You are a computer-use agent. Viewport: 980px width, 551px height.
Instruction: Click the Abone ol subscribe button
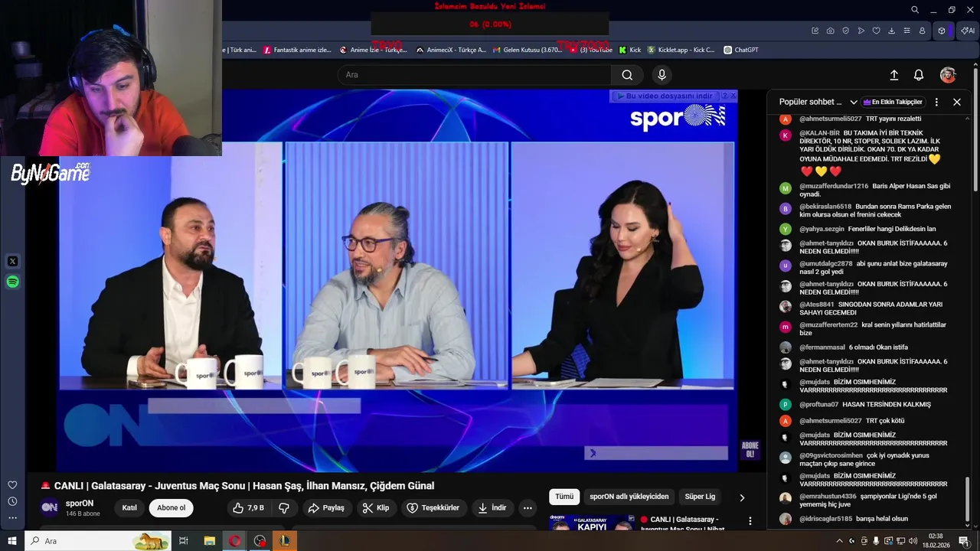click(x=171, y=508)
